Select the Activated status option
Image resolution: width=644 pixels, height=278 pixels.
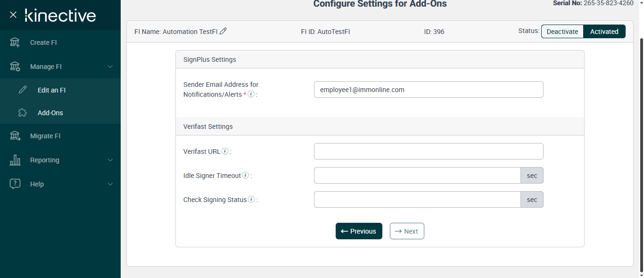[x=604, y=32]
